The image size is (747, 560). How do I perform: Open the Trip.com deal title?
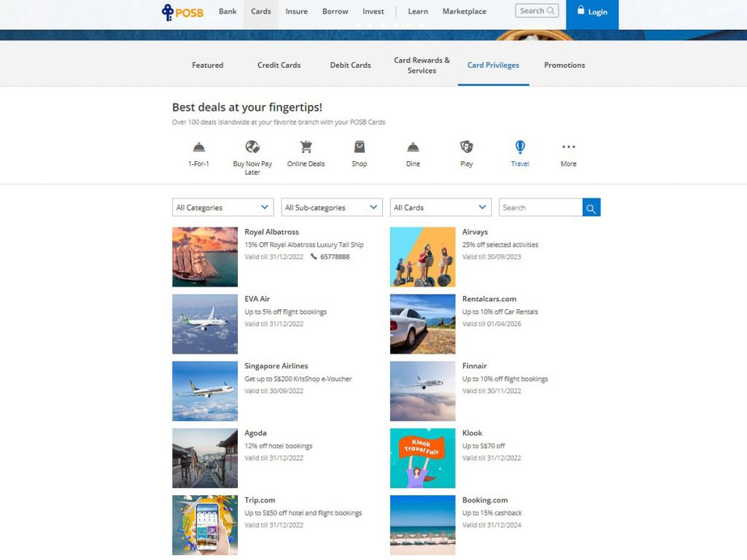(260, 500)
